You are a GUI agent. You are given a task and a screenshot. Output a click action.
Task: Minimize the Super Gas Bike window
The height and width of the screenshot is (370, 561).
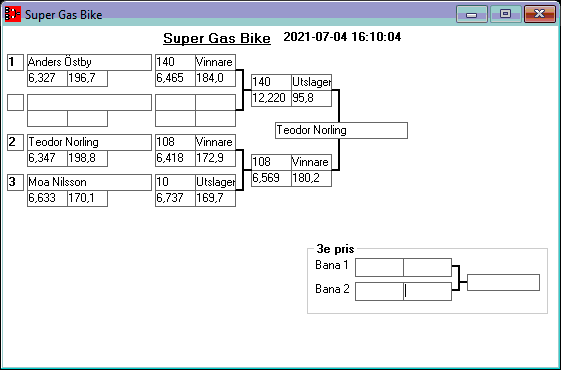click(472, 14)
